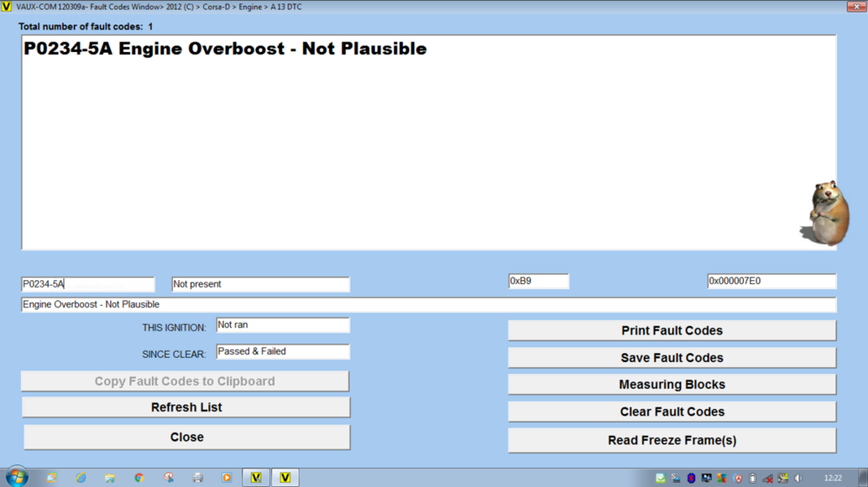Click the printer icon in the taskbar
Image resolution: width=868 pixels, height=487 pixels.
pos(197,477)
